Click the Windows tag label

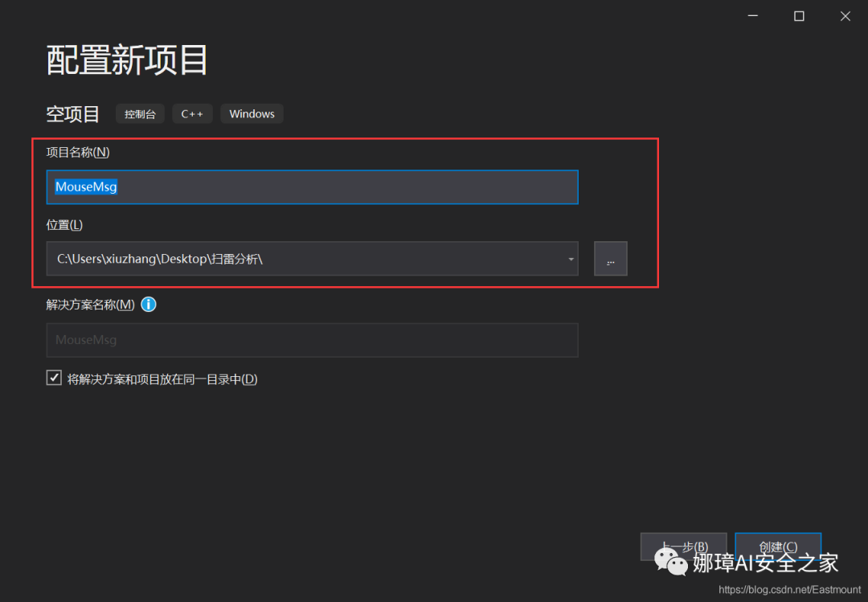[x=252, y=114]
